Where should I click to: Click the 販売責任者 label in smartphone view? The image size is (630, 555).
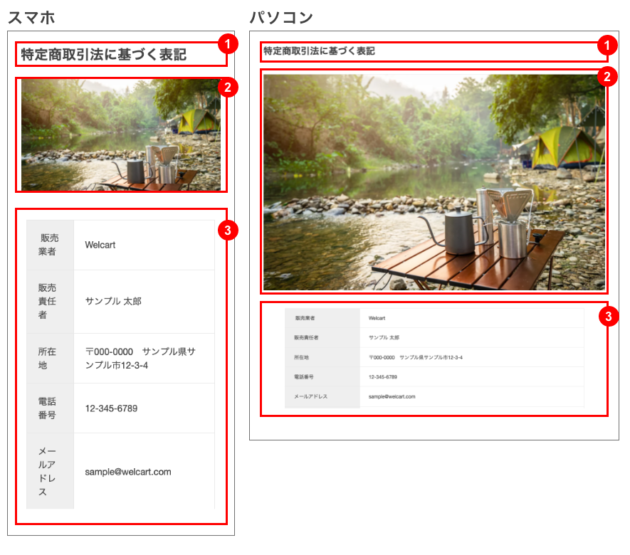47,301
